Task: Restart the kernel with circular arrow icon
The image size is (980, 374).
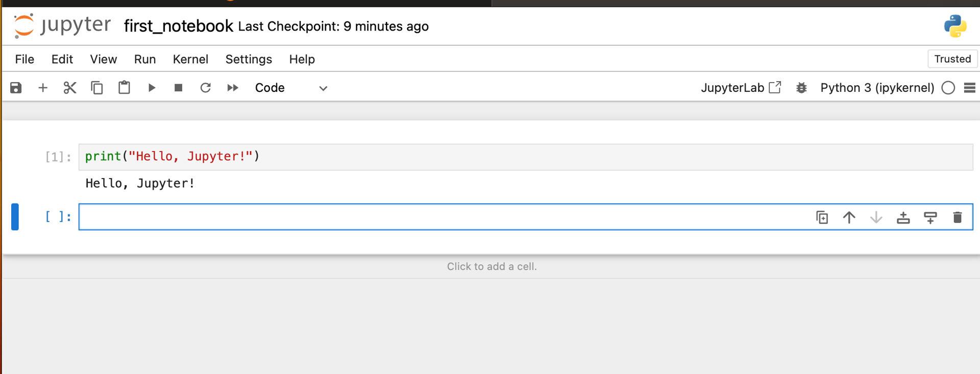Action: point(205,88)
